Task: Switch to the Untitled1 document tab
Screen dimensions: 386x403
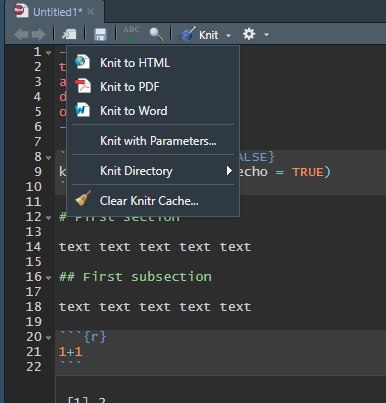Action: [x=57, y=12]
